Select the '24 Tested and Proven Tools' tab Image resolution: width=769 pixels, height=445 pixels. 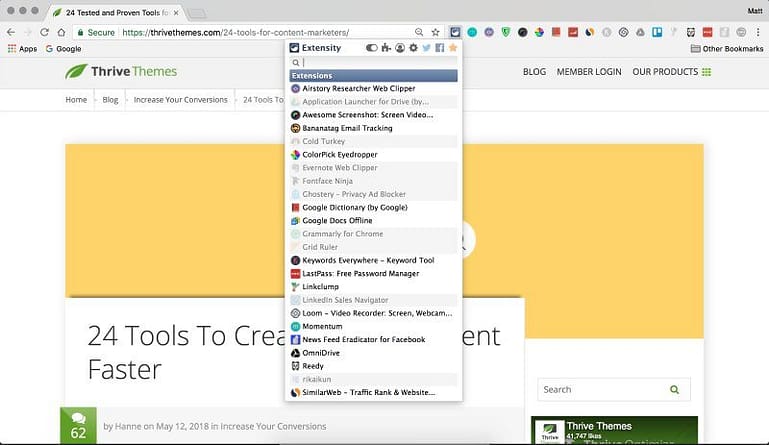point(116,13)
